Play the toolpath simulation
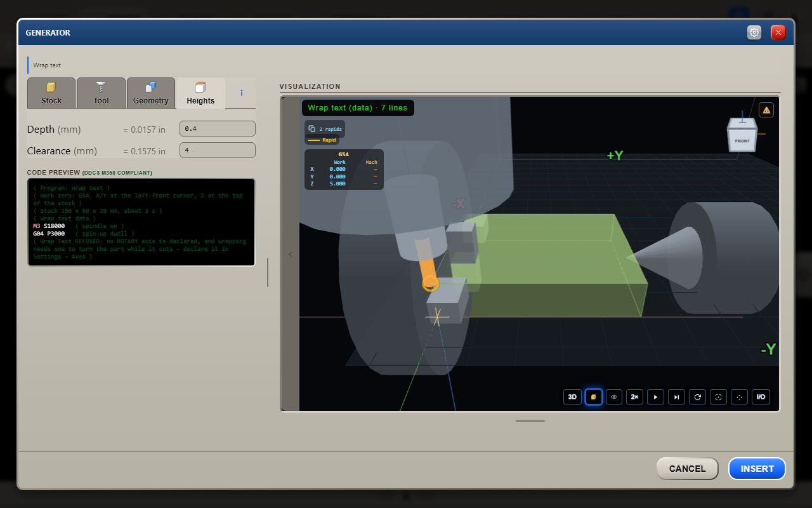 click(656, 397)
